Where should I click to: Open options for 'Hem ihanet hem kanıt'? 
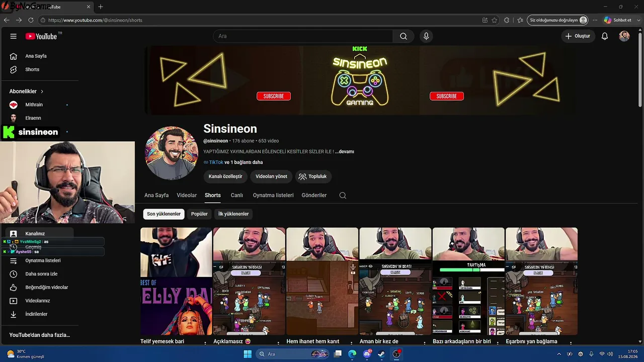(x=351, y=342)
